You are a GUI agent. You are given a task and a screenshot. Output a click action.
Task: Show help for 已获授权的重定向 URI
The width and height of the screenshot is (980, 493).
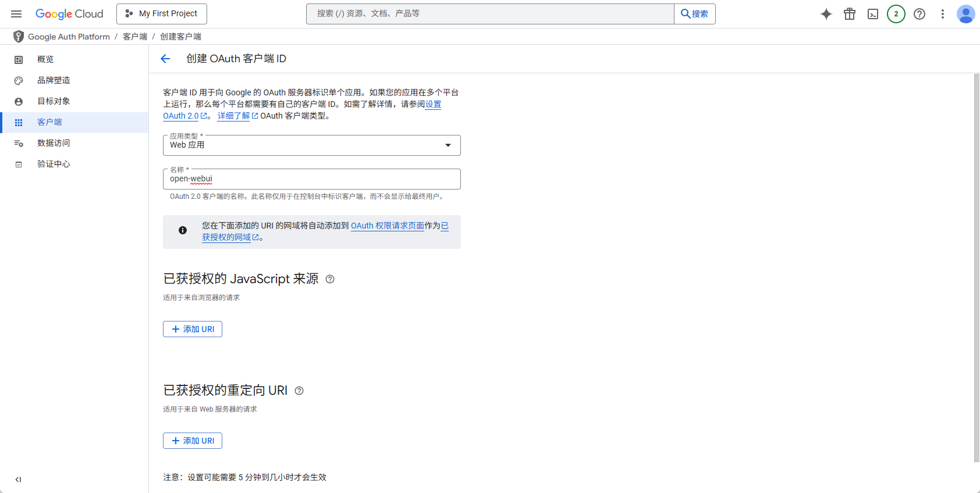coord(299,391)
